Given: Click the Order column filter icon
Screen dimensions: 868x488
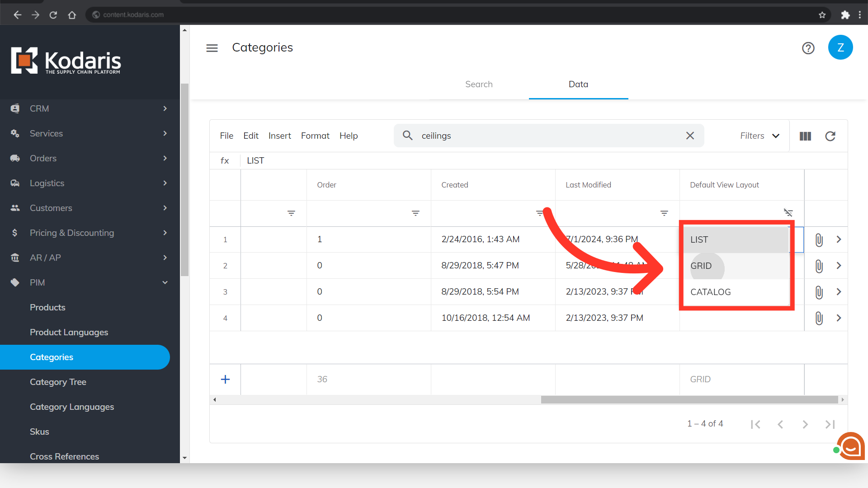Looking at the screenshot, I should (415, 213).
